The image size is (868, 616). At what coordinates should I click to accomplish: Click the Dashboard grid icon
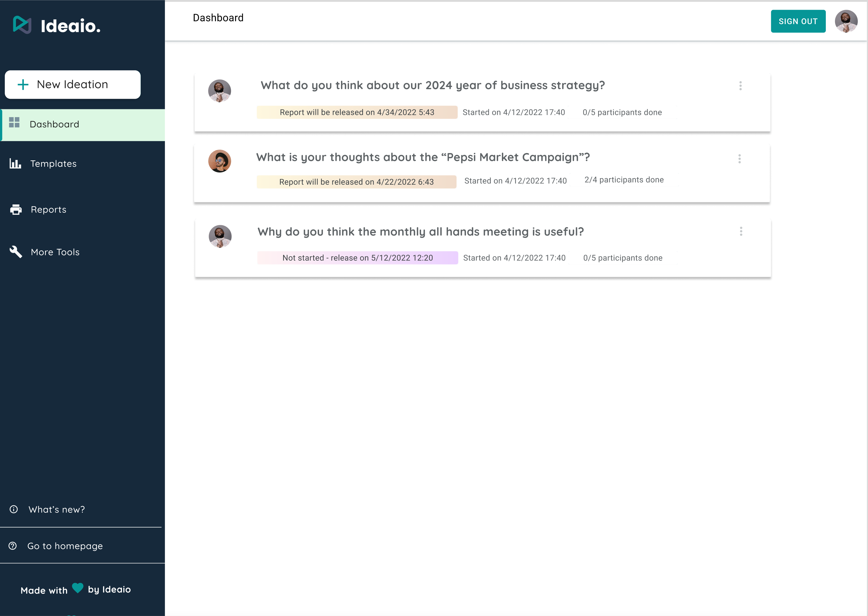click(14, 122)
